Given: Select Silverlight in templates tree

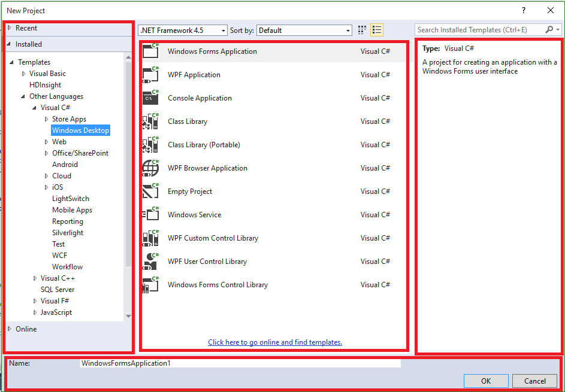Looking at the screenshot, I should 68,233.
